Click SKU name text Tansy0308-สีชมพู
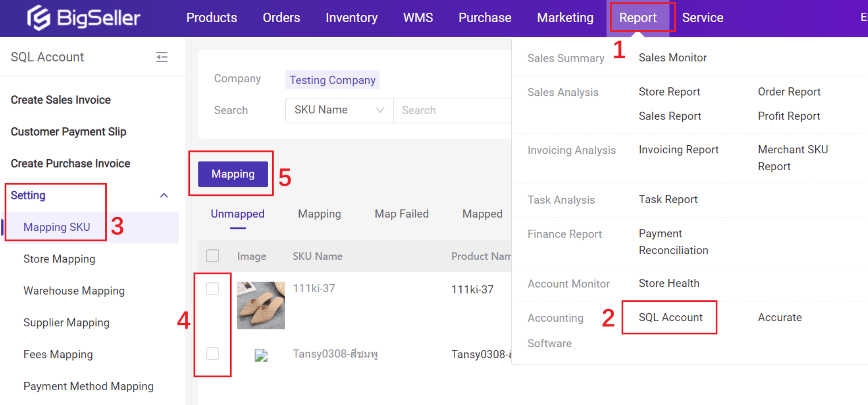This screenshot has width=868, height=405. pos(335,353)
